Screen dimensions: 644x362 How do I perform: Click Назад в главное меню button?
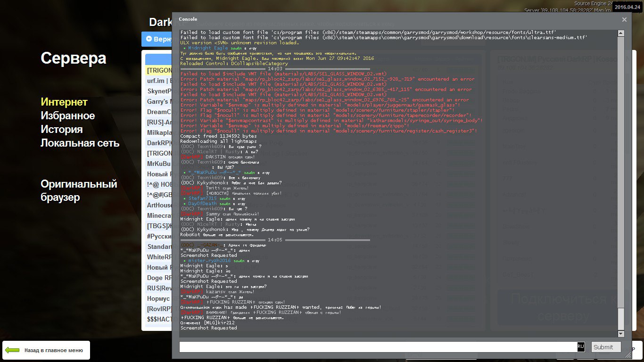click(46, 350)
